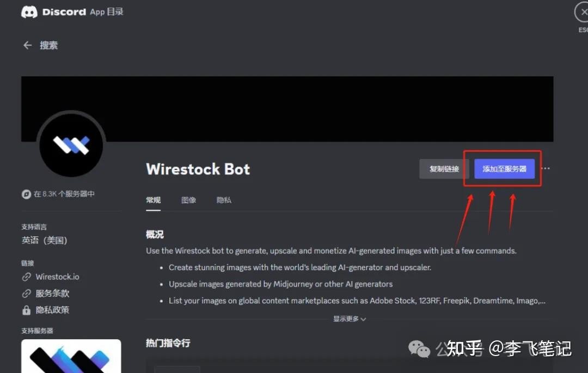Switch to the 图像 tab
The width and height of the screenshot is (588, 373).
point(188,200)
